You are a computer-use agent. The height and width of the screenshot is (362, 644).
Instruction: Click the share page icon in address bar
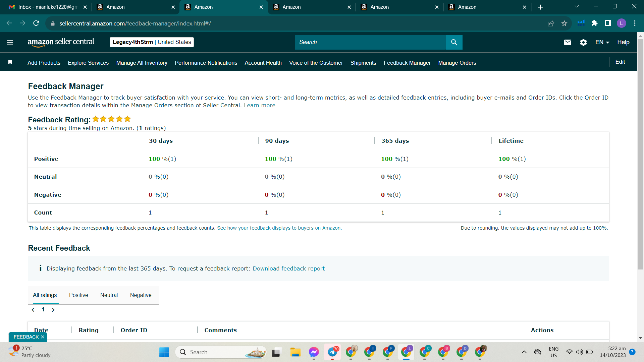tap(551, 23)
